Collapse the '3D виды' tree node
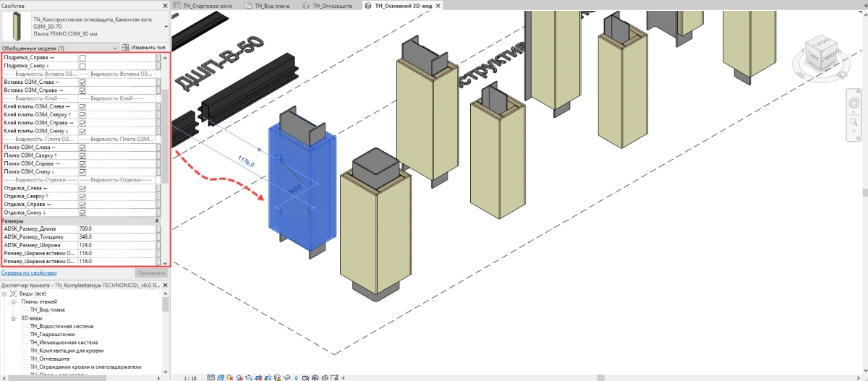 (x=14, y=318)
